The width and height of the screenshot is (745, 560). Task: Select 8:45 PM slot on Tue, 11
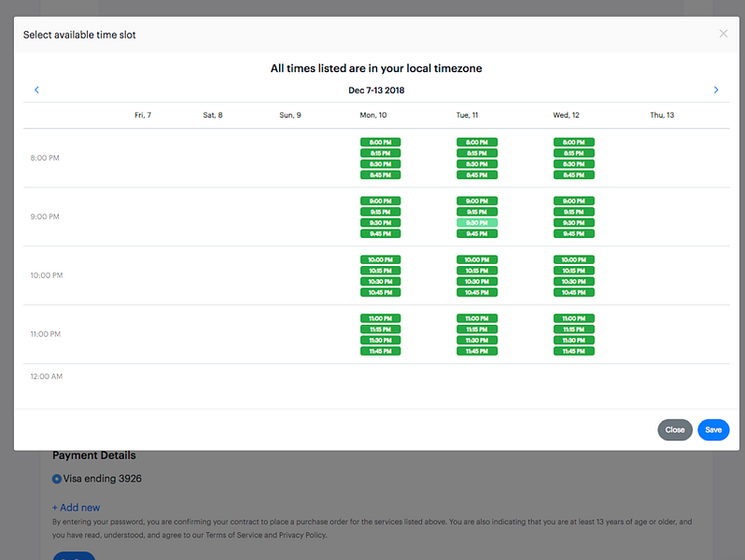pyautogui.click(x=477, y=175)
